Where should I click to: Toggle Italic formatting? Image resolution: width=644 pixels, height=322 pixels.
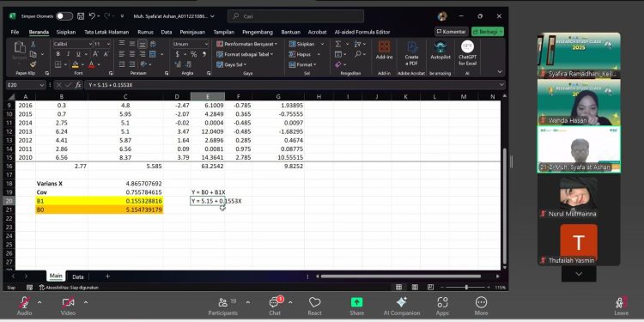click(x=68, y=54)
